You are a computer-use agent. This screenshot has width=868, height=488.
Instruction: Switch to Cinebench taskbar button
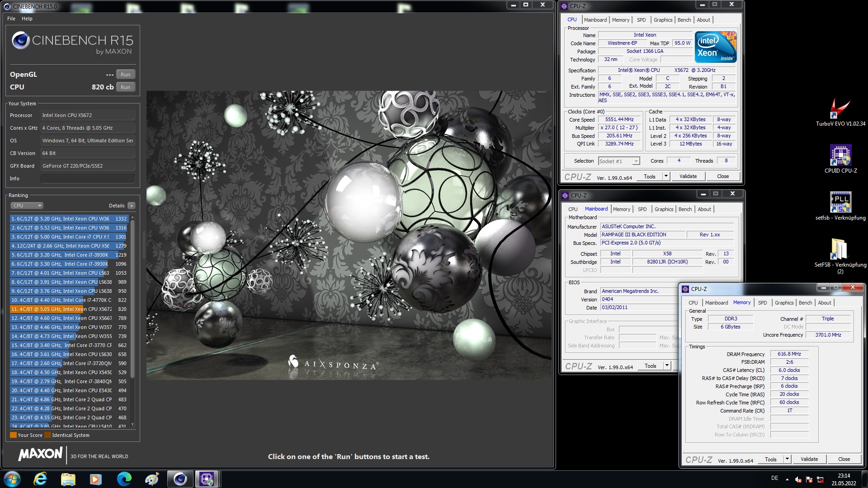click(x=180, y=479)
